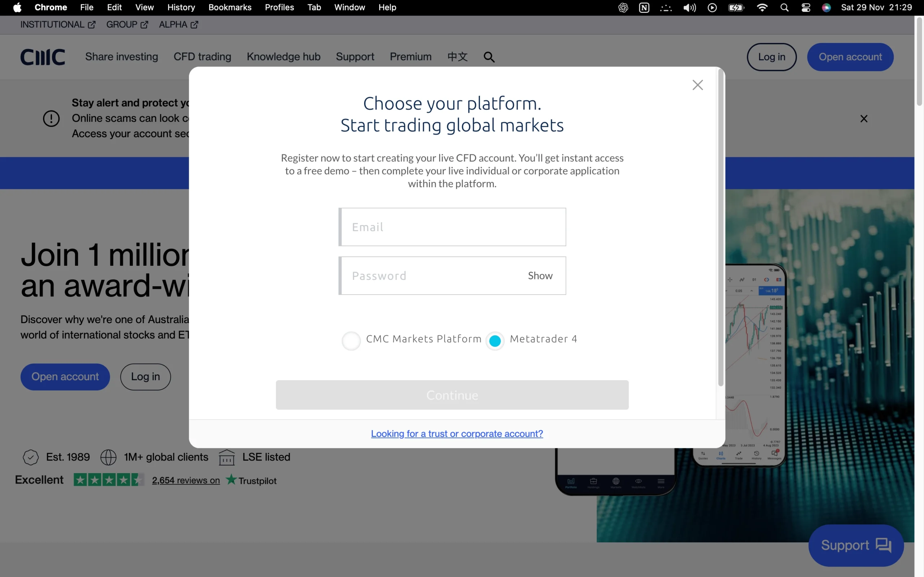Click the CMC logo icon
This screenshot has width=924, height=577.
click(42, 57)
